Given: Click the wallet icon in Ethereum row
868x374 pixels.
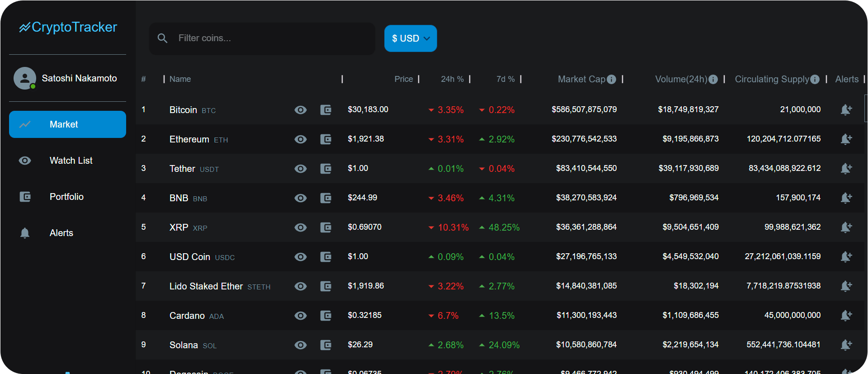Looking at the screenshot, I should point(325,139).
